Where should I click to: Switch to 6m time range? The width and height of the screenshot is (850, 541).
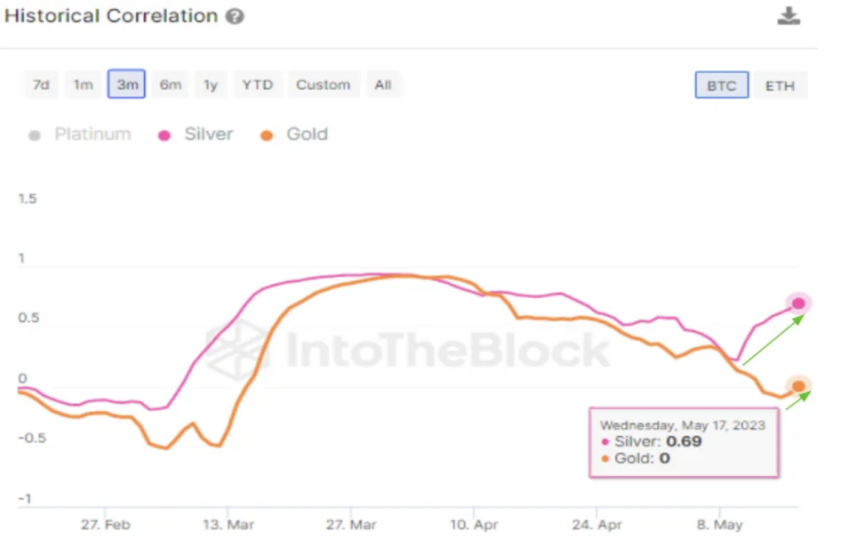(170, 85)
